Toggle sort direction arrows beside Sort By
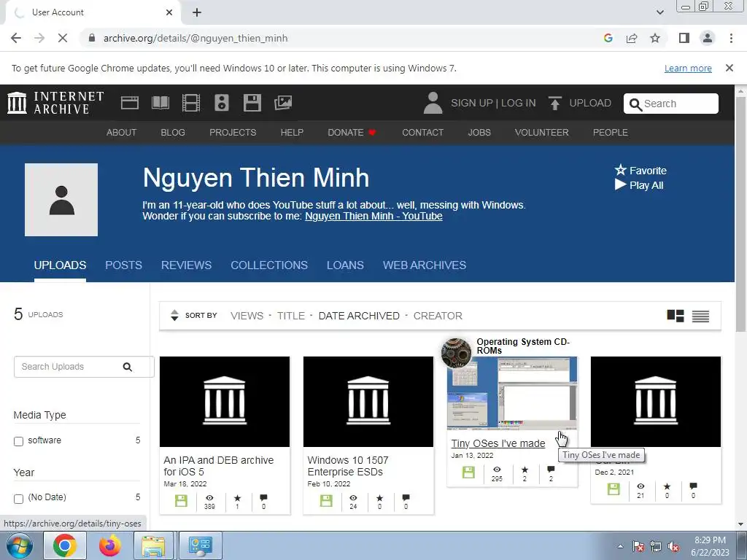Image resolution: width=747 pixels, height=560 pixels. point(174,315)
